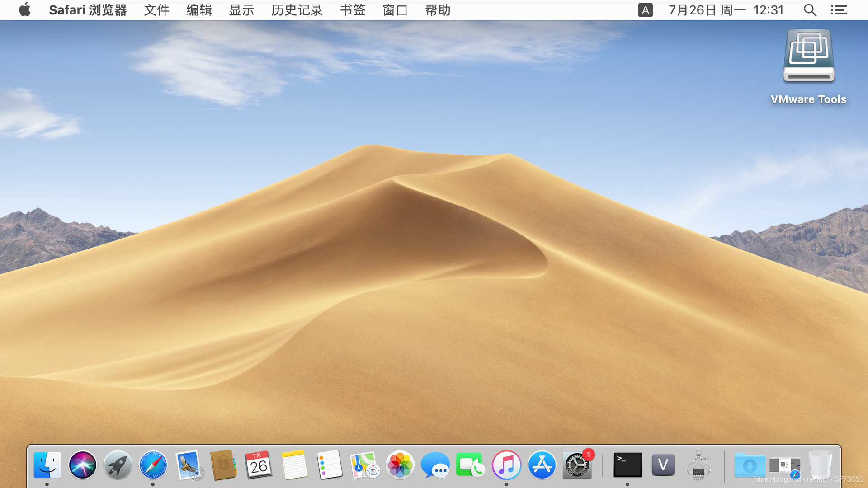Open iTunes music icon in Dock
The height and width of the screenshot is (488, 868).
tap(506, 465)
